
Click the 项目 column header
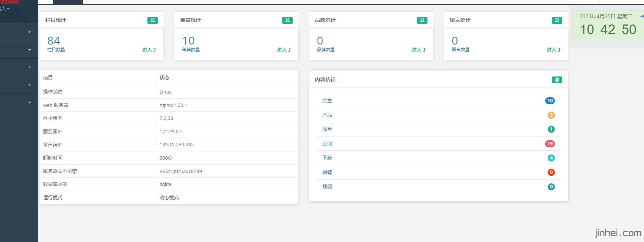click(x=48, y=78)
